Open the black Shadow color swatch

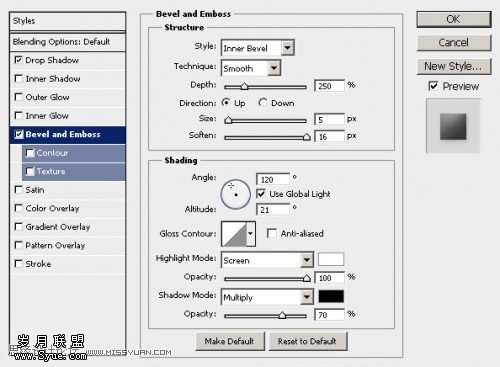(x=331, y=296)
